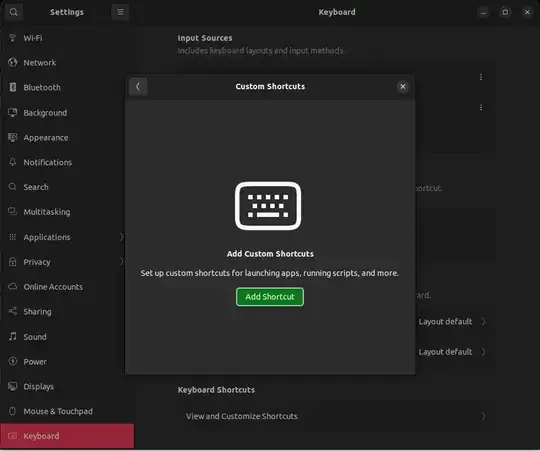Image resolution: width=540 pixels, height=451 pixels.
Task: Select Appearance in sidebar
Action: [67, 138]
